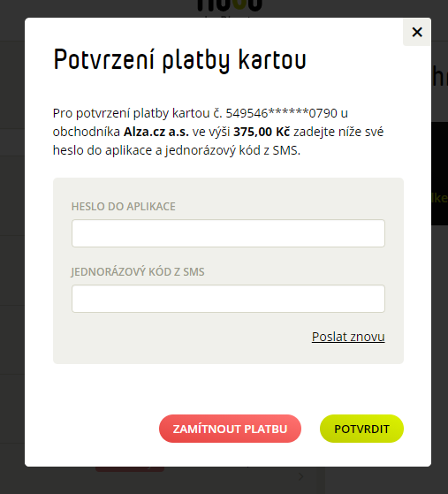The width and height of the screenshot is (448, 494).
Task: Click the black banner behind dialog's right edge
Action: point(439,173)
